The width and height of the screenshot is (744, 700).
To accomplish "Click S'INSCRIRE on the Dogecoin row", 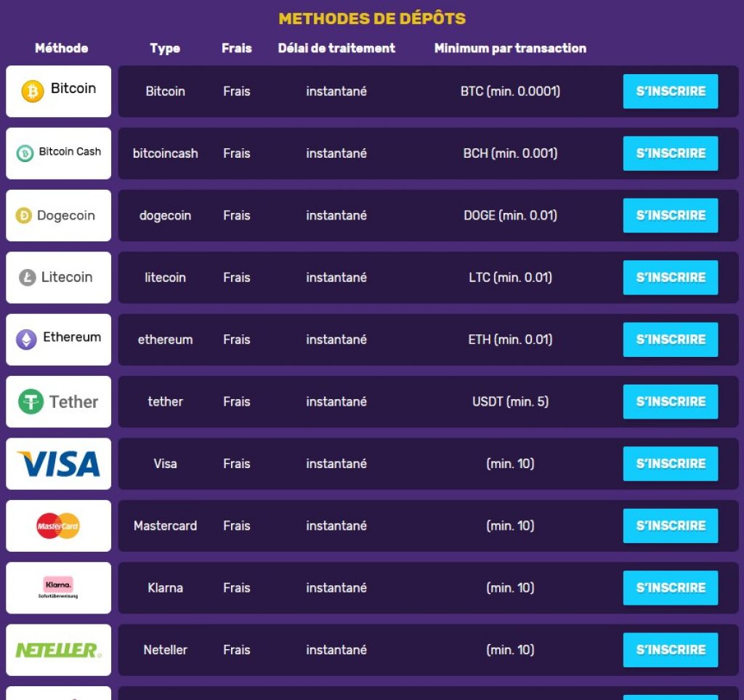I will (x=670, y=215).
